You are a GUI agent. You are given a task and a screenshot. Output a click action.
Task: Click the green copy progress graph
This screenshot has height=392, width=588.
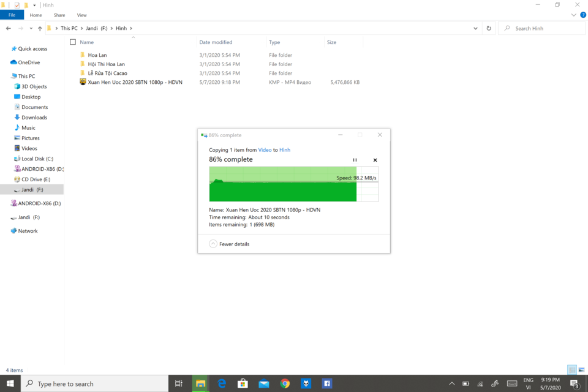[x=293, y=184]
